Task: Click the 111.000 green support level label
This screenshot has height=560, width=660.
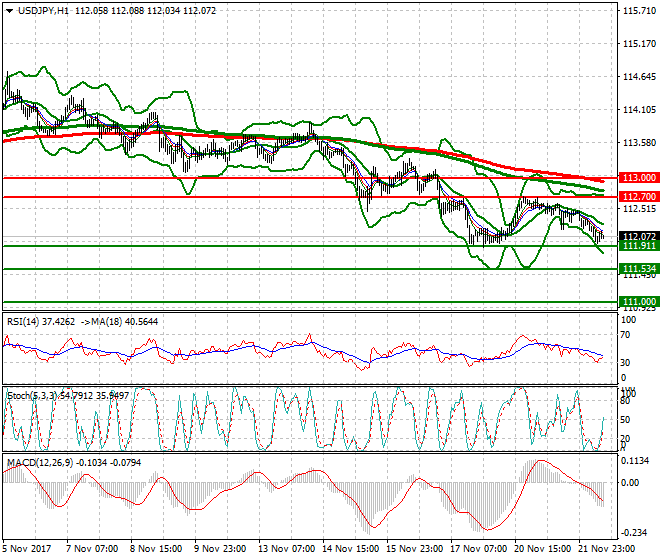Action: coord(639,301)
